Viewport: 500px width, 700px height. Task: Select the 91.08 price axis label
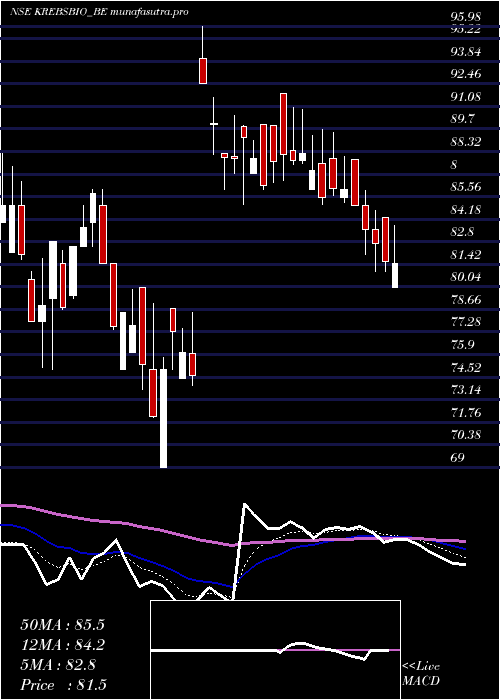tap(466, 97)
